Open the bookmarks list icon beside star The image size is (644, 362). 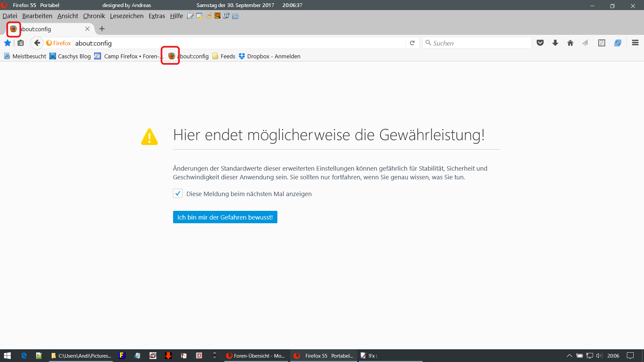[21, 43]
